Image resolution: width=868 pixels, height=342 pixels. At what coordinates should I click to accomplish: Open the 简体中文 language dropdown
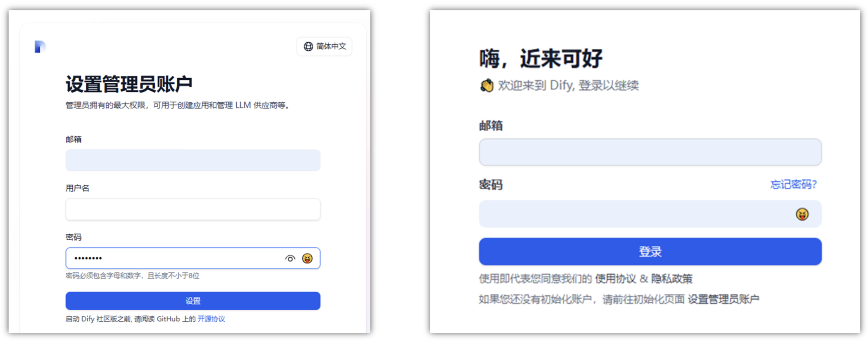point(324,47)
